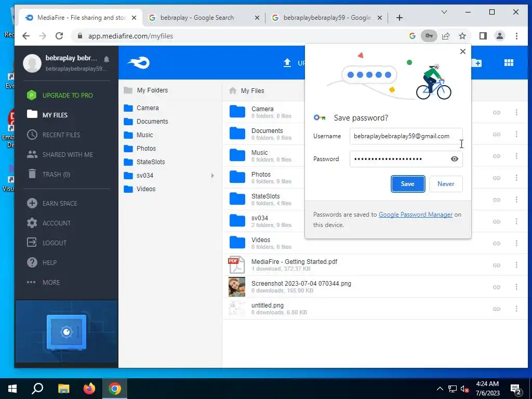Open the Chrome profile avatar
The image size is (532, 399).
tap(499, 36)
